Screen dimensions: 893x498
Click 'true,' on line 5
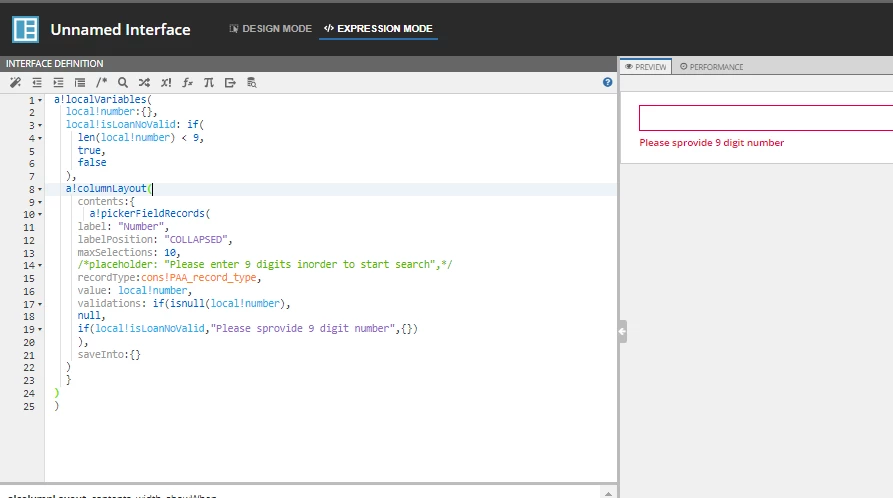click(x=92, y=150)
